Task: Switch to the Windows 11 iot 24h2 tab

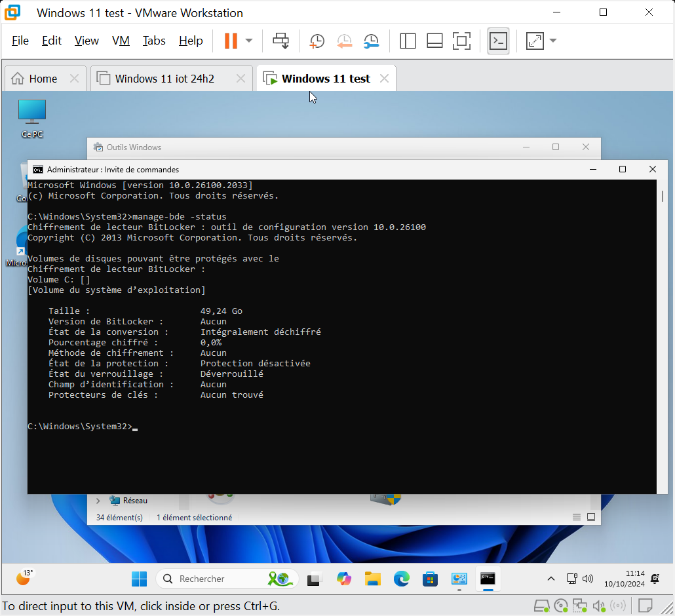Action: [x=164, y=79]
